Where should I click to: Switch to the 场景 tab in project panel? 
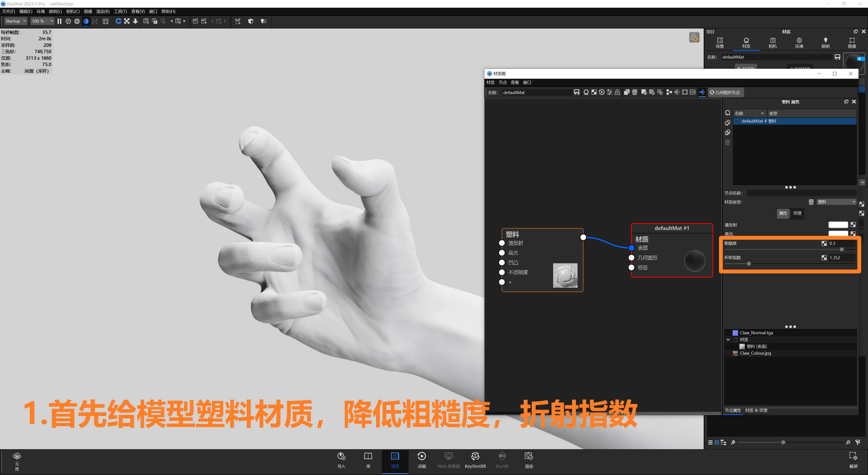(x=719, y=43)
